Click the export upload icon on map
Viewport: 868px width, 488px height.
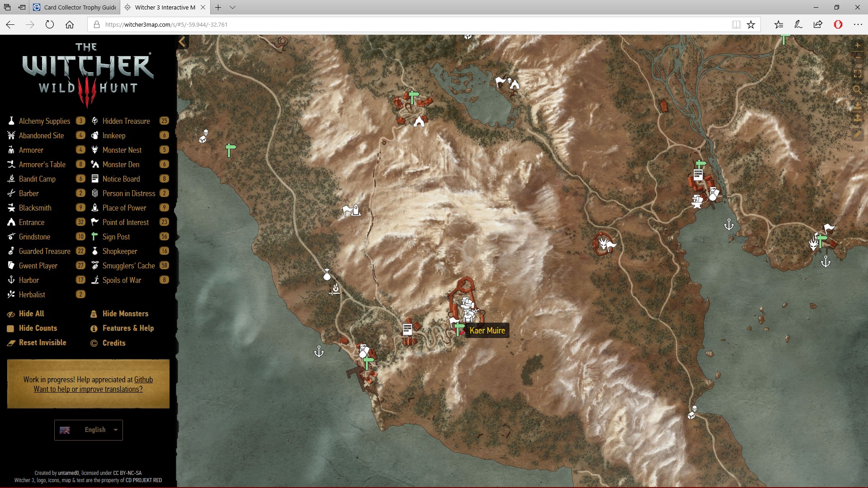(x=857, y=118)
